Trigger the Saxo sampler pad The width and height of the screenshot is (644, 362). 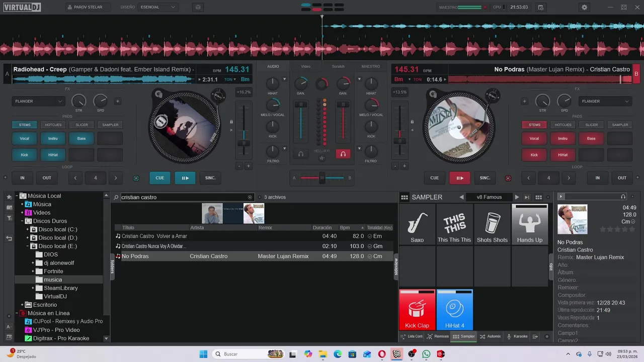click(417, 224)
